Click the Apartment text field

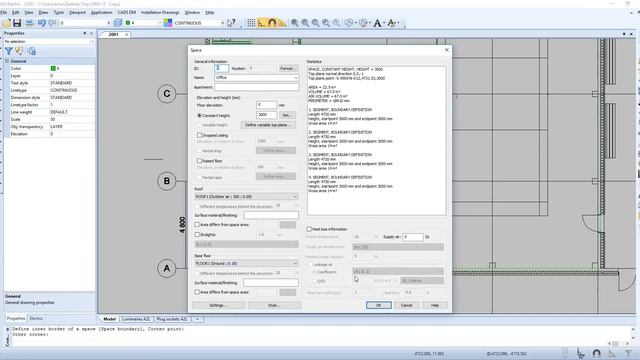(256, 87)
